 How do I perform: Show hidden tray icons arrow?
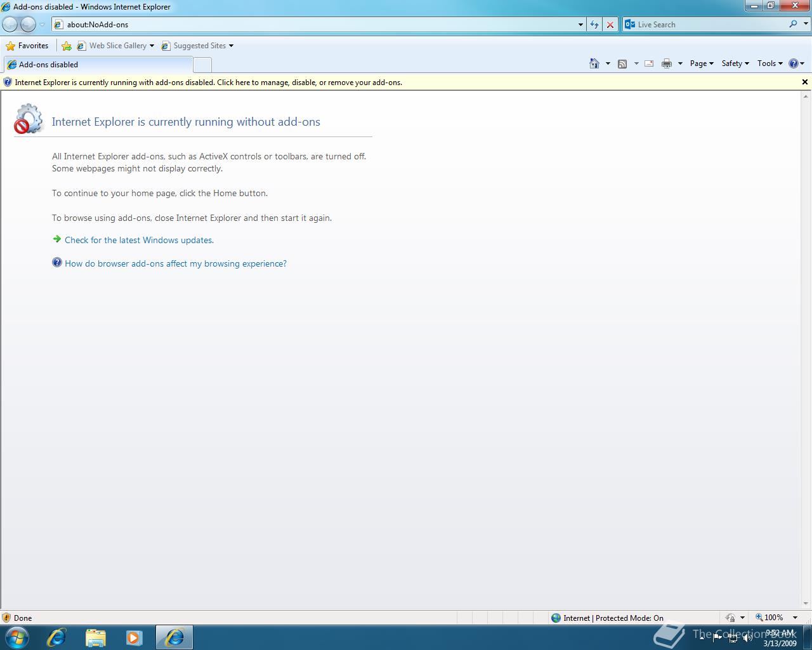coord(702,637)
